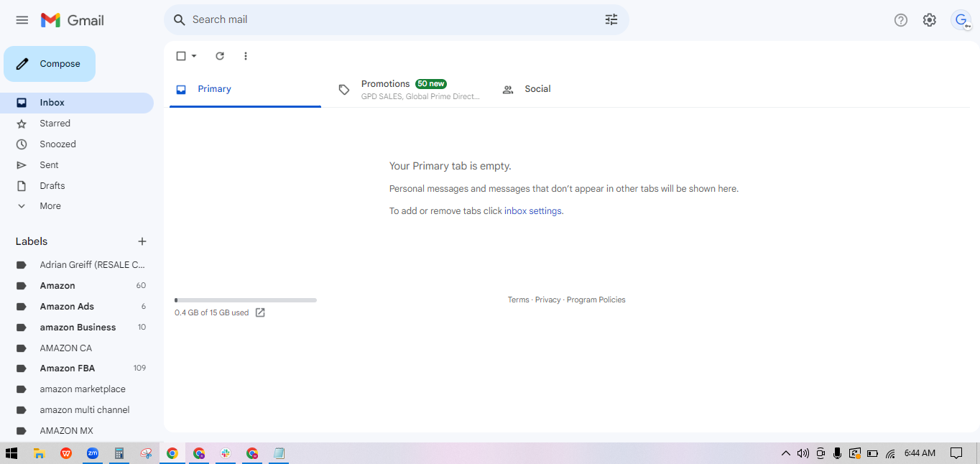Open the Google account avatar
The height and width of the screenshot is (464, 980).
[961, 20]
